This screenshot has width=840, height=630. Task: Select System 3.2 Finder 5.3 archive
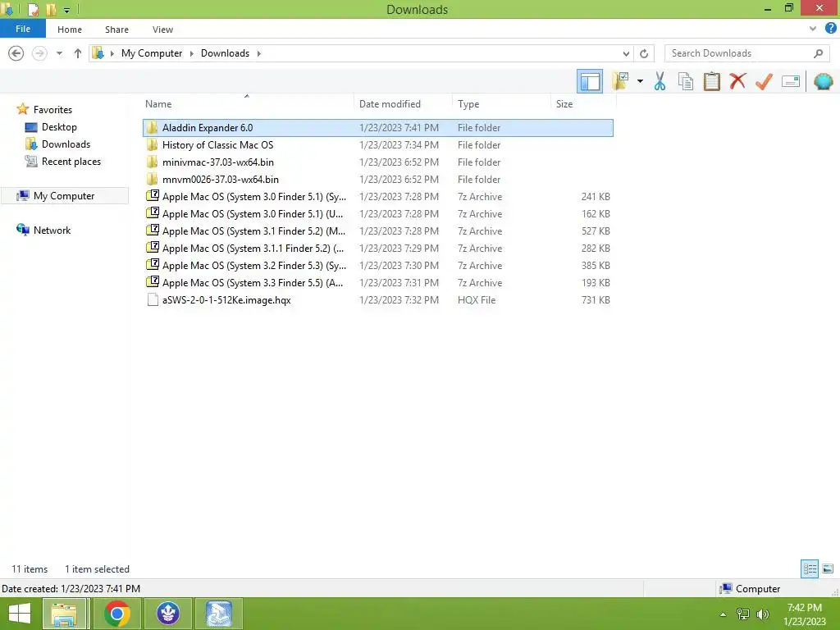(x=377, y=265)
